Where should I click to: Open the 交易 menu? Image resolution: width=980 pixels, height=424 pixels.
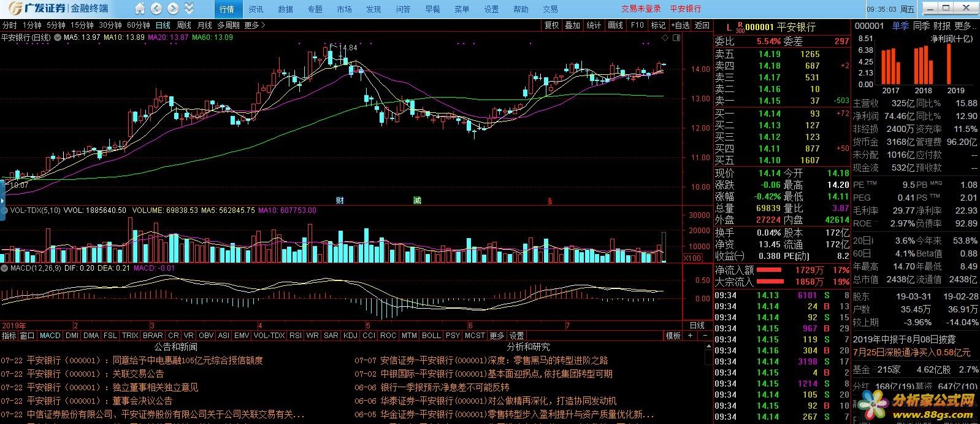pyautogui.click(x=550, y=9)
